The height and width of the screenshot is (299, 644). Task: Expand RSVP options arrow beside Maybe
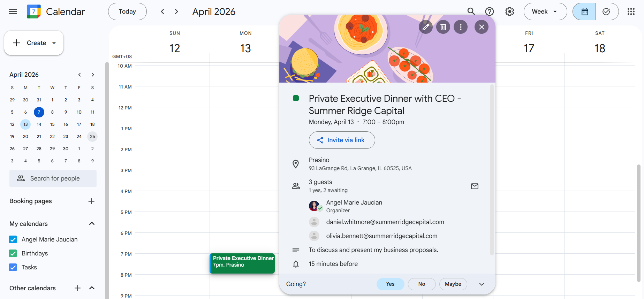coord(482,284)
